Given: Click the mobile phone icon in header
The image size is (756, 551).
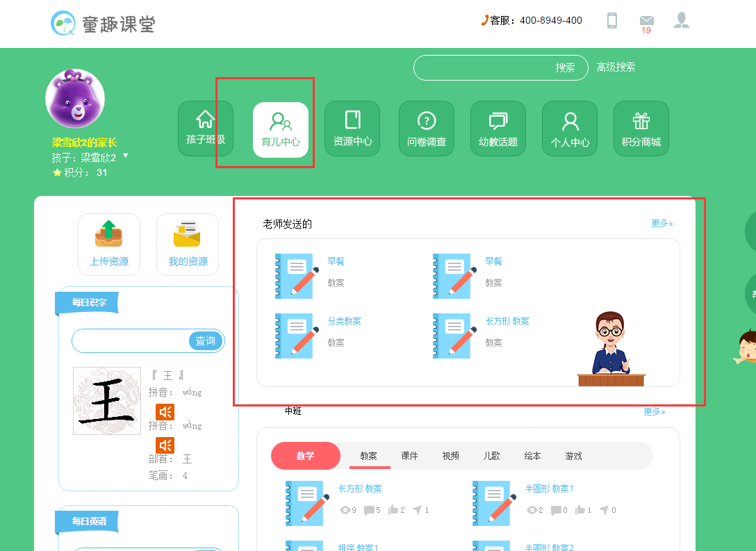Looking at the screenshot, I should [x=612, y=20].
